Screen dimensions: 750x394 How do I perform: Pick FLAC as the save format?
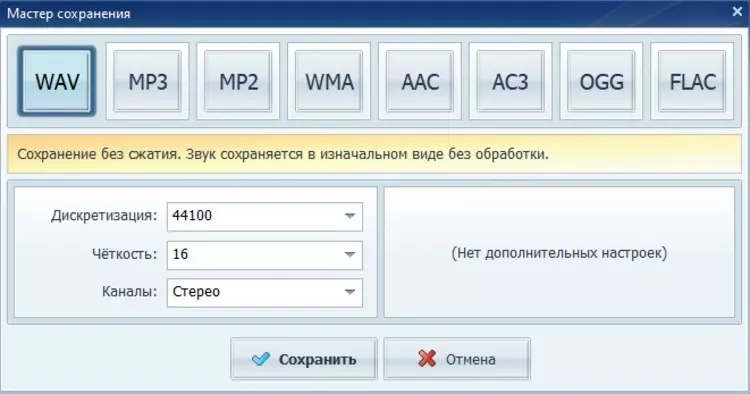tap(692, 81)
